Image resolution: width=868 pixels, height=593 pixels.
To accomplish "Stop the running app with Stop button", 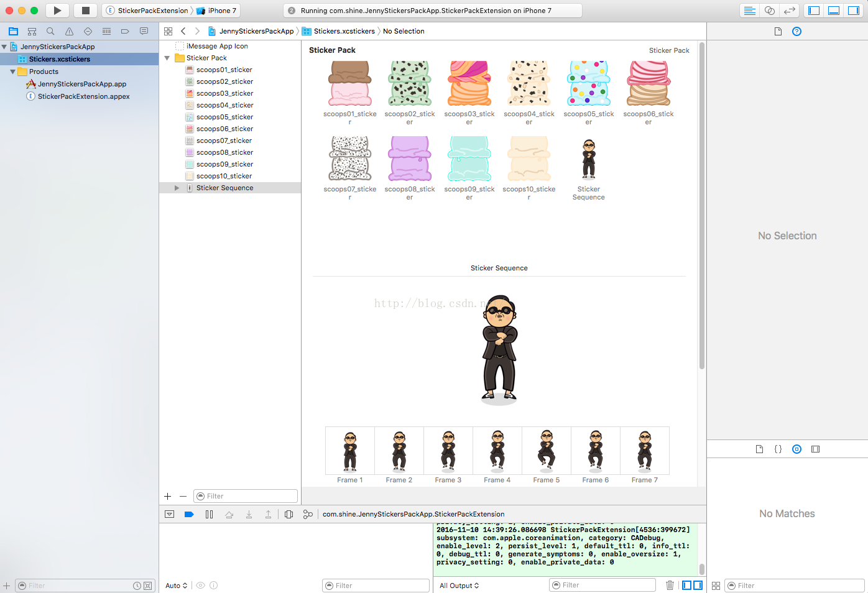I will [86, 11].
